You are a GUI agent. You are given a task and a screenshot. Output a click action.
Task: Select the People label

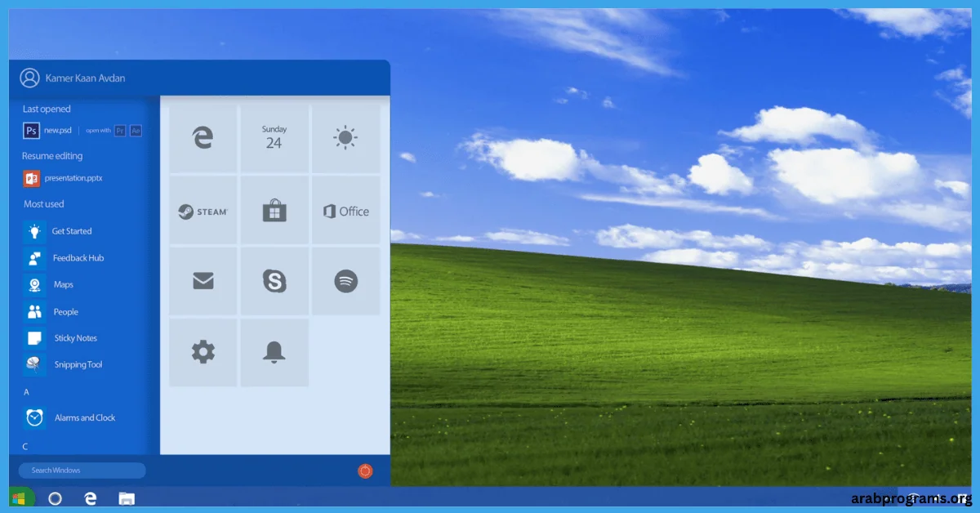66,312
